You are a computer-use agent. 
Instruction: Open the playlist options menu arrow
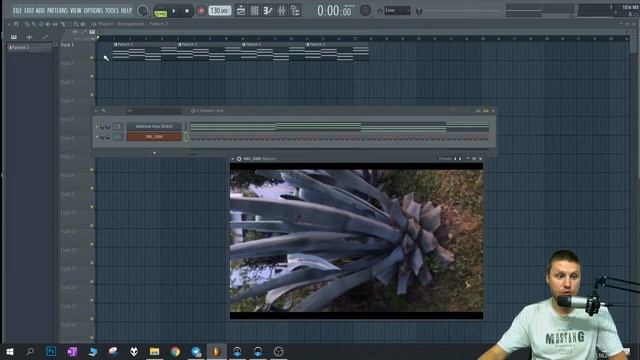(9, 24)
